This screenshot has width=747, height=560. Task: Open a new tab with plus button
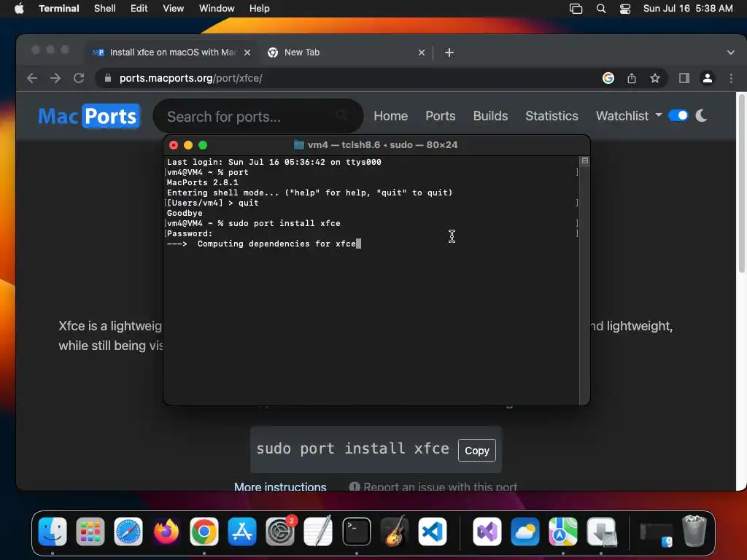click(x=449, y=52)
